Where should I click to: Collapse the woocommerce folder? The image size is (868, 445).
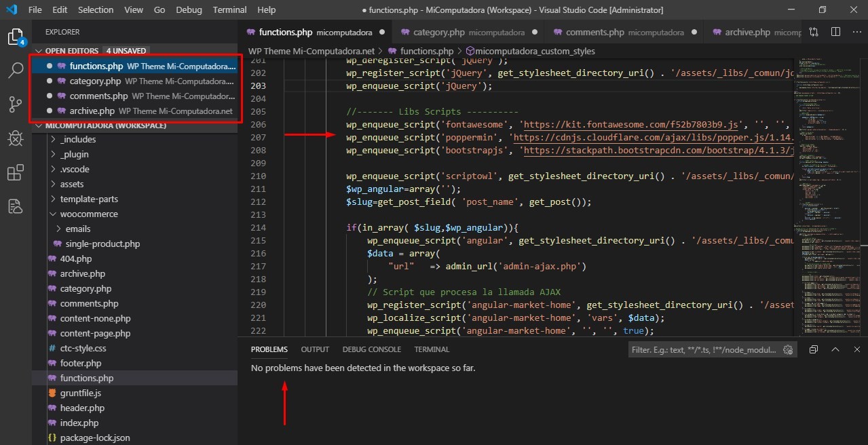point(54,214)
